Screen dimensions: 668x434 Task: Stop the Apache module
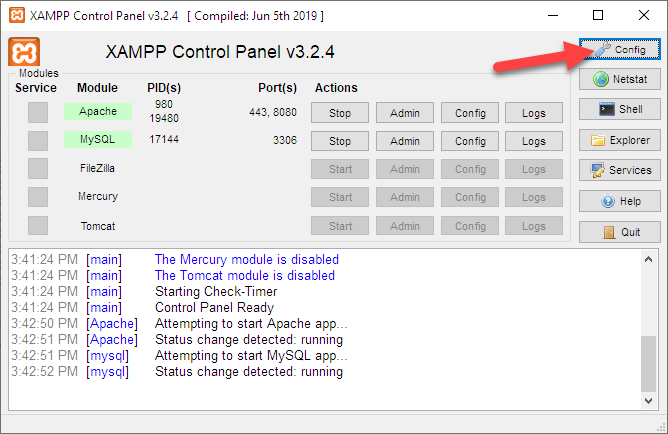[x=340, y=113]
